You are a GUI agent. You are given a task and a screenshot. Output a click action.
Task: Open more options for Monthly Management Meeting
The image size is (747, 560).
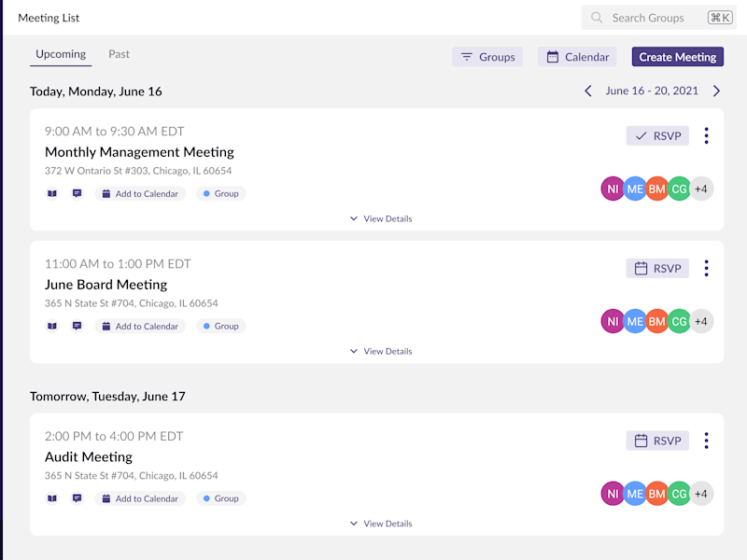[x=706, y=135]
